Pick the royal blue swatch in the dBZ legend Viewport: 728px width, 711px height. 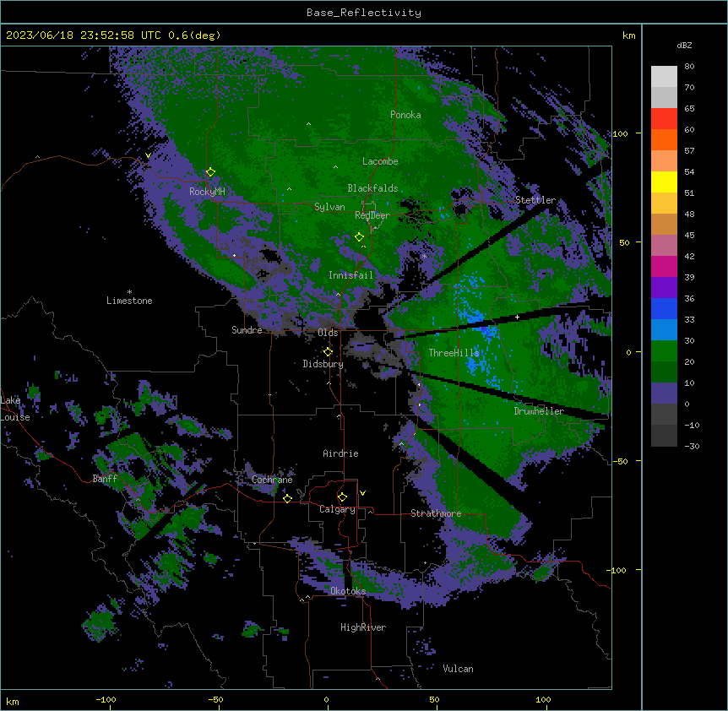[664, 308]
